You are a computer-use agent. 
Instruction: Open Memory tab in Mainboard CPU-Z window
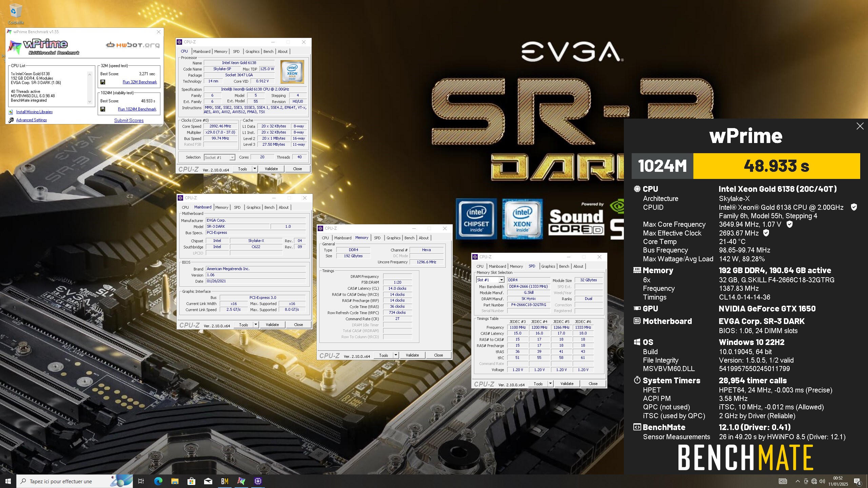222,207
